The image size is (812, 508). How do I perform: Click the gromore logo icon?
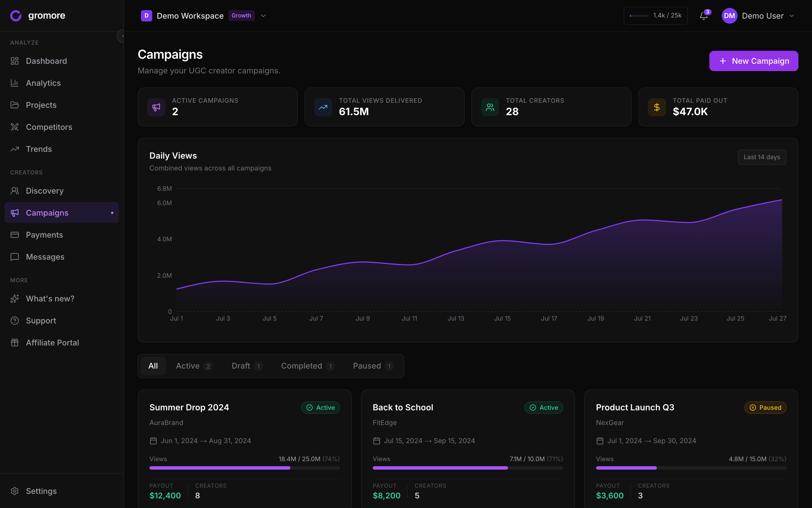(x=16, y=16)
